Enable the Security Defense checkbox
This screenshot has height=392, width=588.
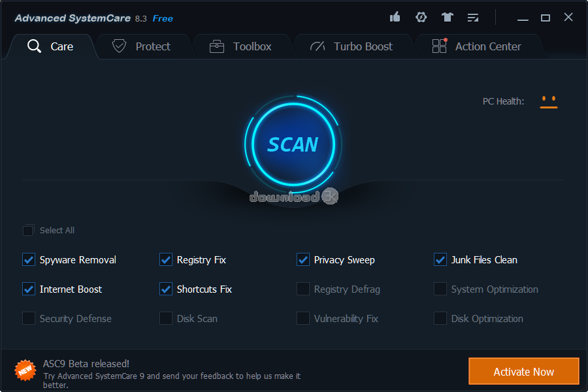tap(29, 318)
